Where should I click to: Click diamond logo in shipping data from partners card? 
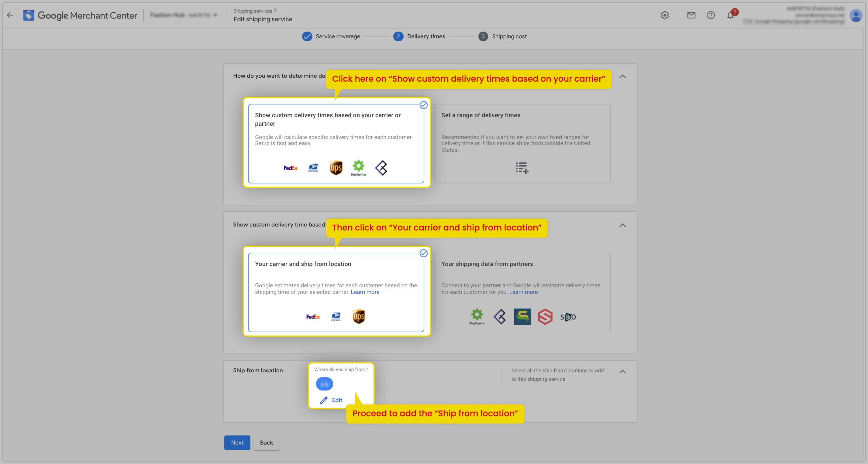click(x=500, y=316)
